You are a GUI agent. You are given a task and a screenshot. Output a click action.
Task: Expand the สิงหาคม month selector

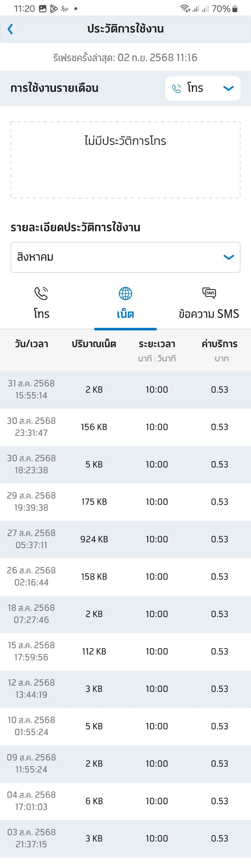(125, 257)
